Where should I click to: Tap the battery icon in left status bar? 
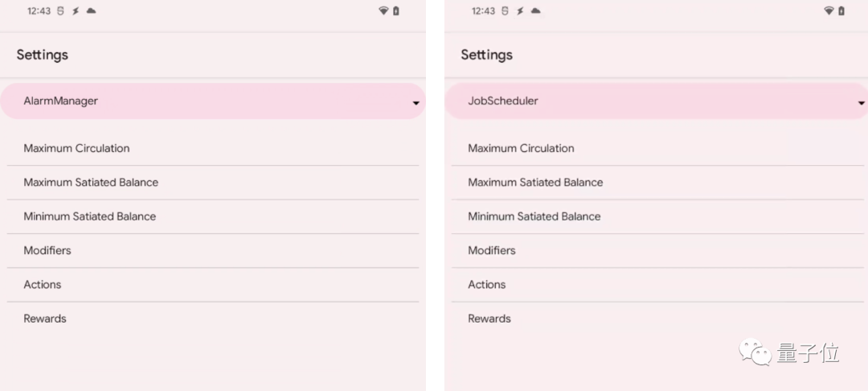point(396,11)
